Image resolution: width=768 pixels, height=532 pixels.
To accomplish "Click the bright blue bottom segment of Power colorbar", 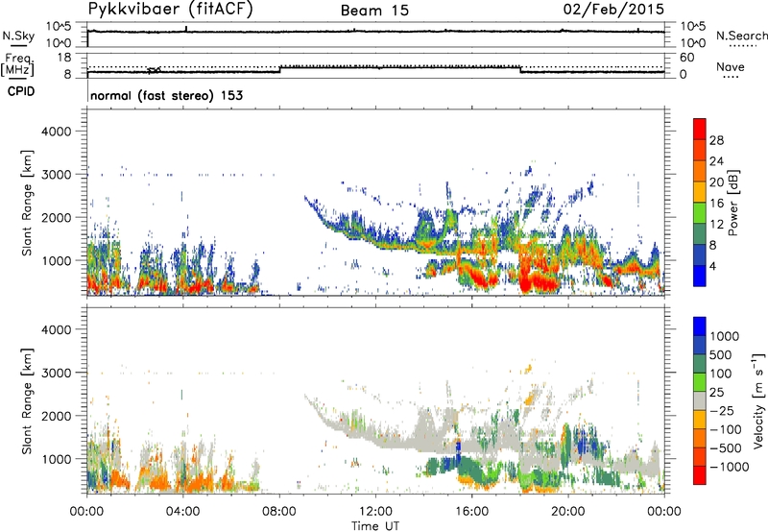I will point(700,276).
